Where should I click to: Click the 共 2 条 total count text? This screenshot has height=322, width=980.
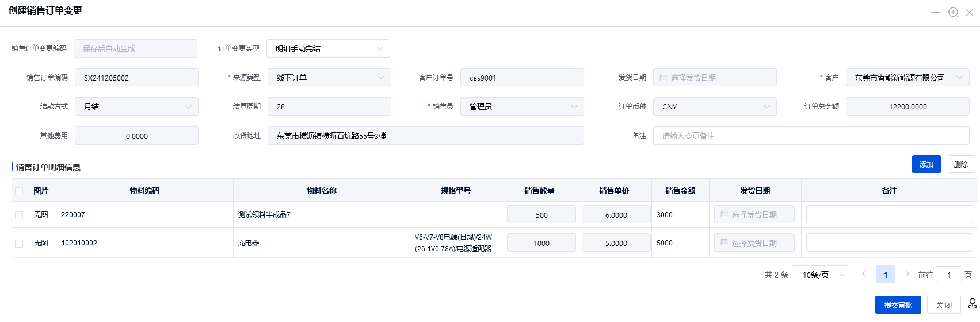tap(776, 275)
